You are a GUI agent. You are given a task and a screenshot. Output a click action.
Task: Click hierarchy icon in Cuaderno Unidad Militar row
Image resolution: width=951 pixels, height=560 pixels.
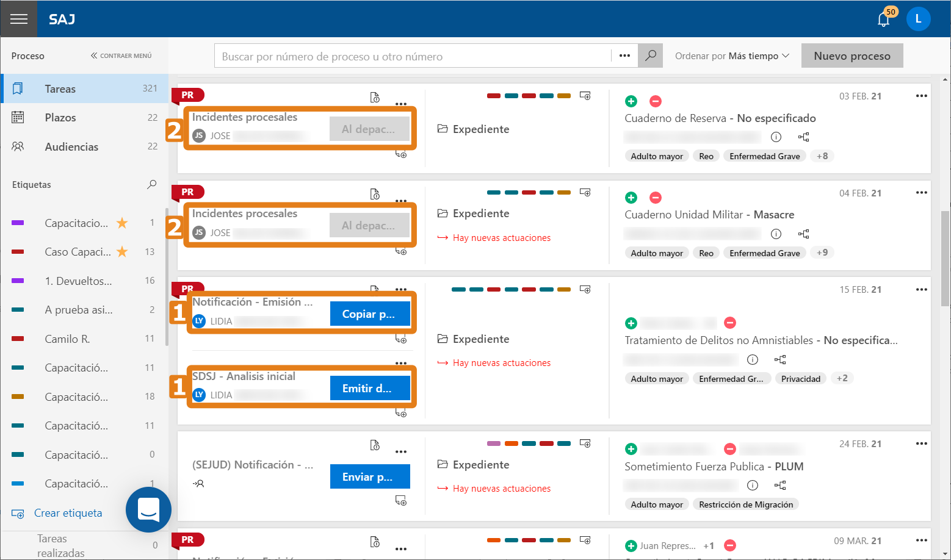803,234
